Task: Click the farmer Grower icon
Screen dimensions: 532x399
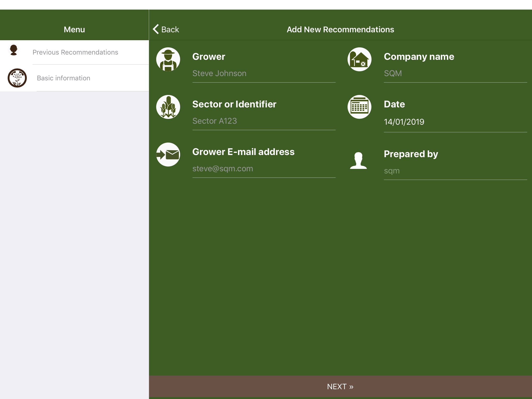Action: pyautogui.click(x=168, y=59)
